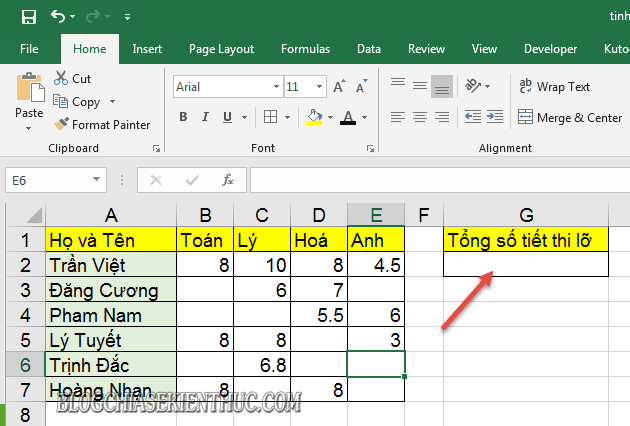The image size is (630, 426).
Task: Apply black font color A
Action: click(348, 117)
